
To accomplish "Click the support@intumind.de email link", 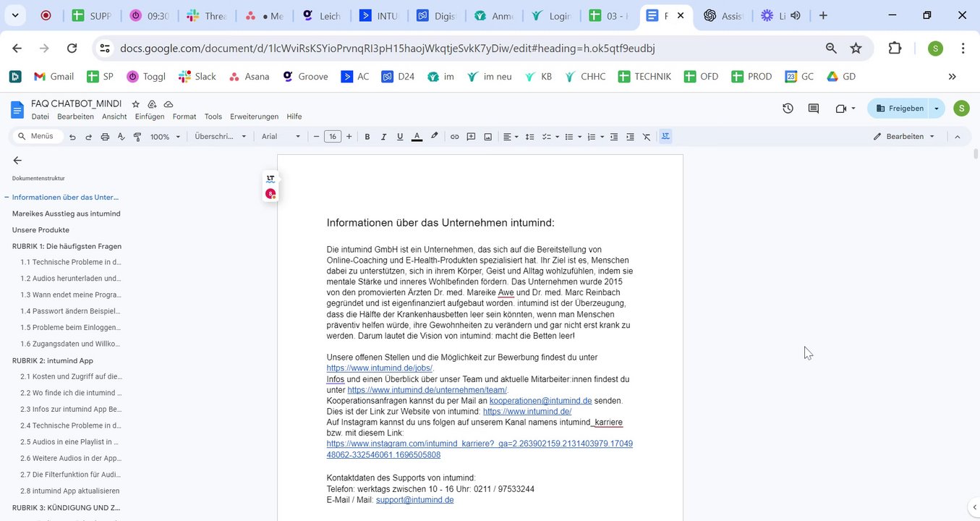I will [x=414, y=500].
